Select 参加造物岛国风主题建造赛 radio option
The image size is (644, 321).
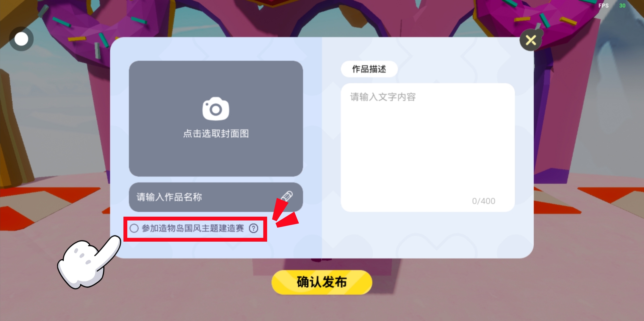click(x=134, y=228)
